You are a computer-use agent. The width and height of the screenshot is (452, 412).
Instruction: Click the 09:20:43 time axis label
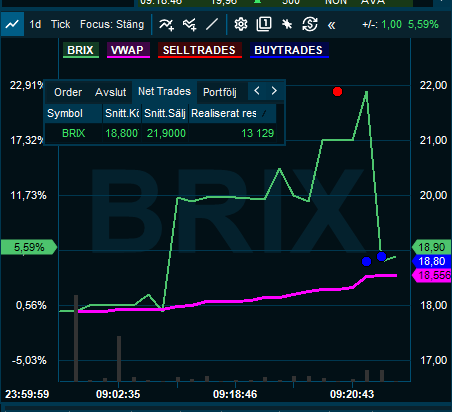click(352, 394)
